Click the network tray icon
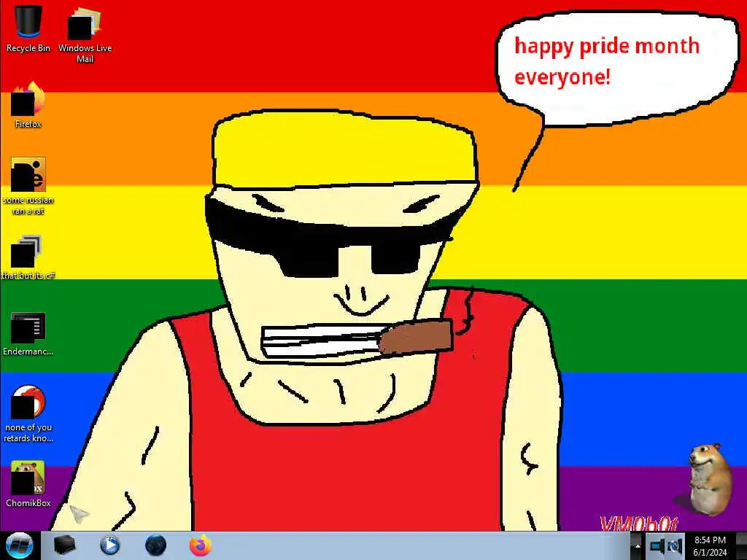 [657, 546]
